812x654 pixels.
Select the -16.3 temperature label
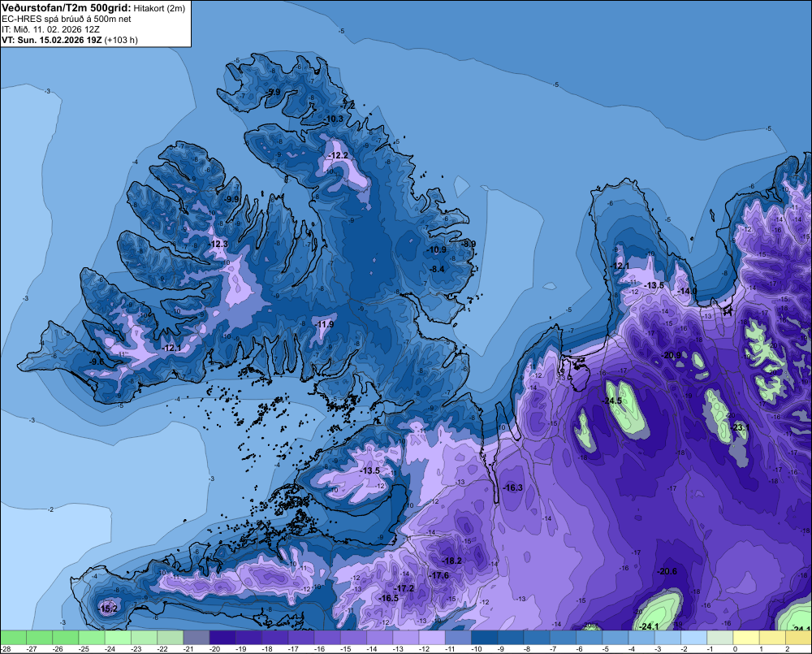click(512, 487)
